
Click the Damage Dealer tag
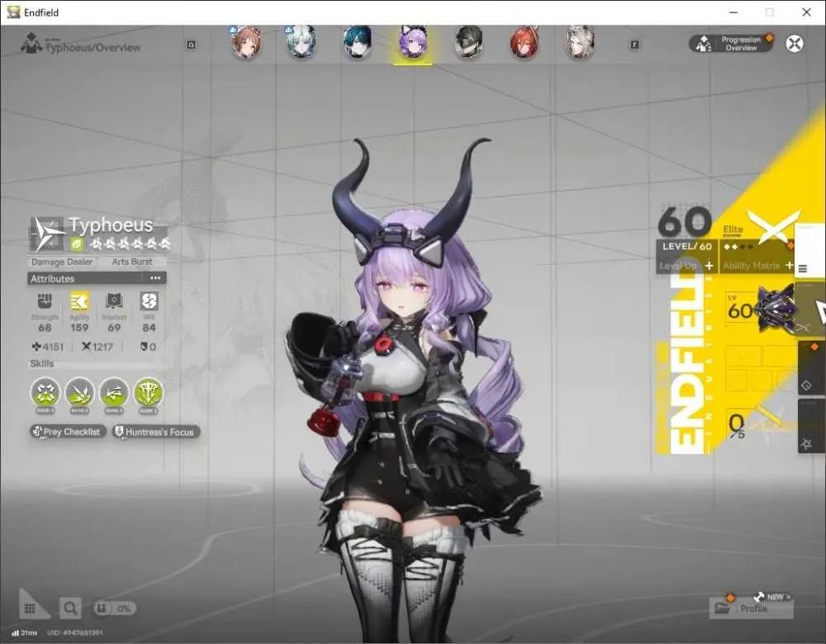click(x=62, y=262)
